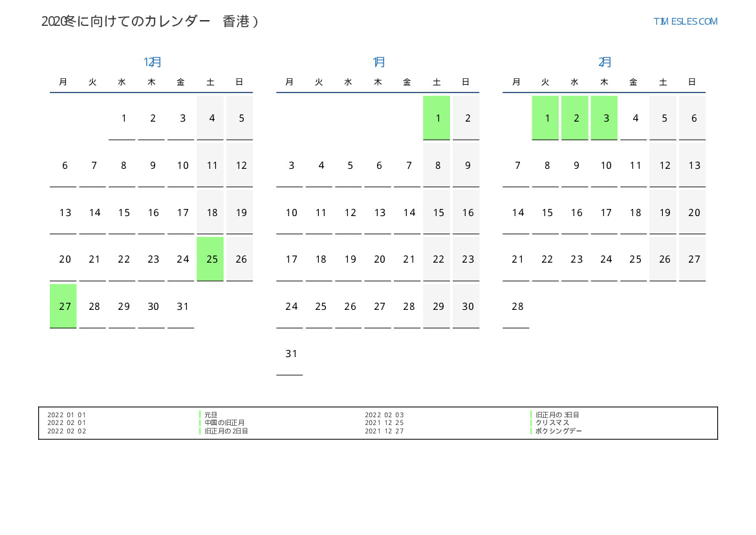The height and width of the screenshot is (535, 756).
Task: Click green-highlighted day 3 in 2月
Action: point(604,118)
